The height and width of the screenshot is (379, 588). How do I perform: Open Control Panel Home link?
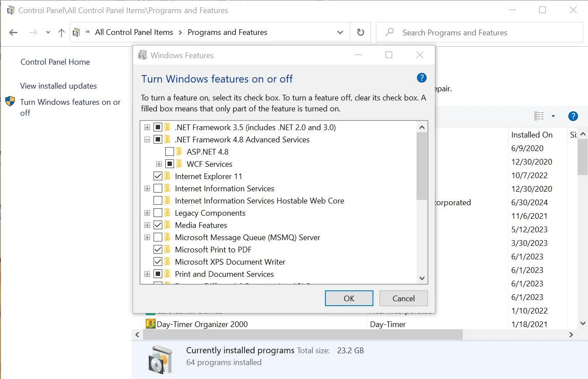click(55, 62)
